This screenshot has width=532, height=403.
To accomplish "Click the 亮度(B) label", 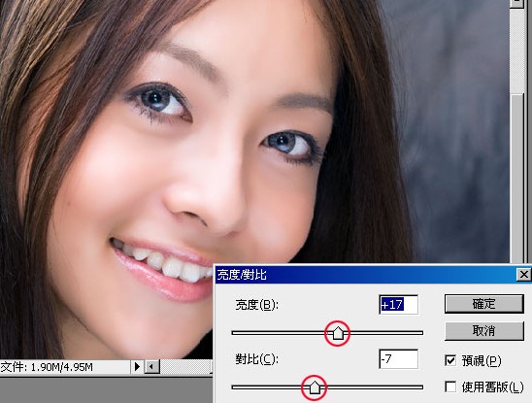I will (x=257, y=305).
